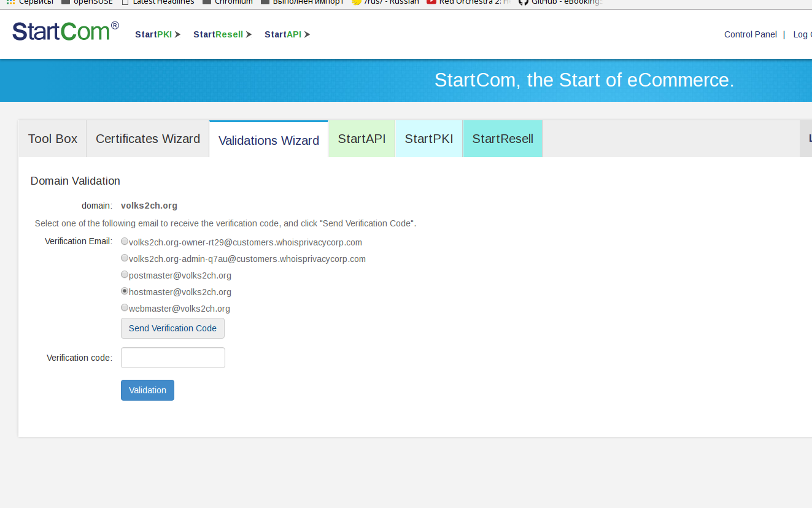Viewport: 812px width, 508px height.
Task: Open the light green StartAPI tab
Action: [362, 139]
